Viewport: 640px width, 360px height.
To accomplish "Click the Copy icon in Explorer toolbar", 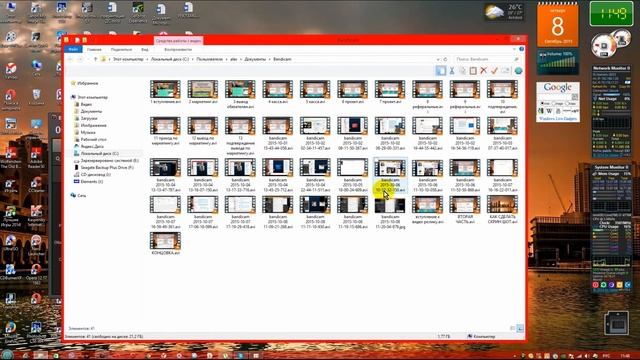I will (x=462, y=71).
